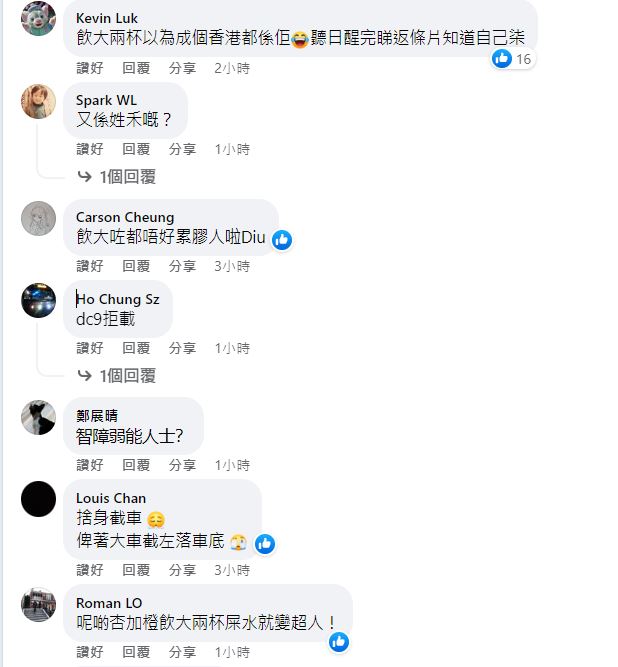The width and height of the screenshot is (618, 667).
Task: Toggle 讚好 on Roman LO's comment
Action: 90,652
